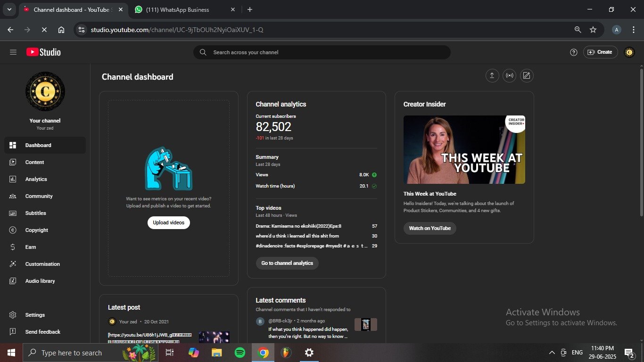Image resolution: width=644 pixels, height=362 pixels.
Task: Open the Chrome profile icon
Action: tap(616, 30)
